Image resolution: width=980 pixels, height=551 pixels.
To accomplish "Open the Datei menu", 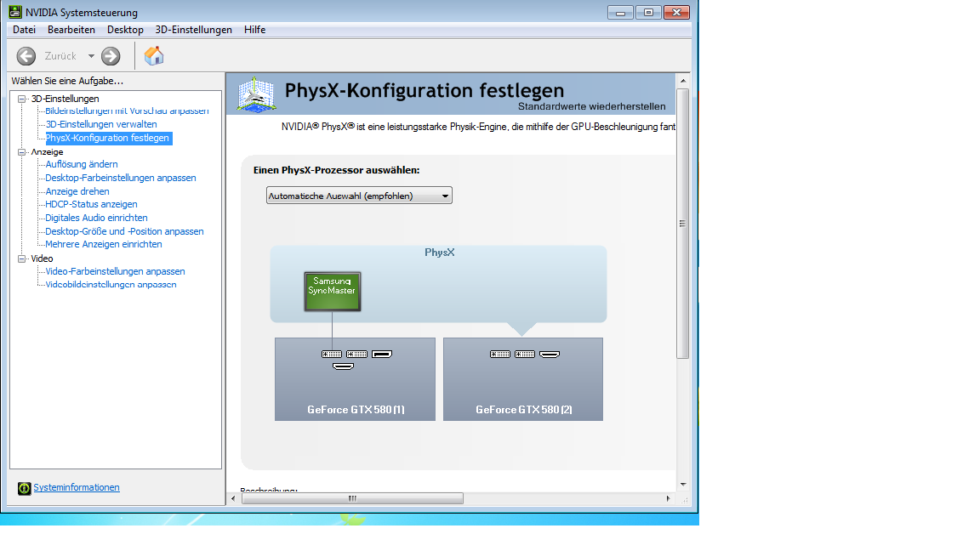I will click(x=24, y=30).
